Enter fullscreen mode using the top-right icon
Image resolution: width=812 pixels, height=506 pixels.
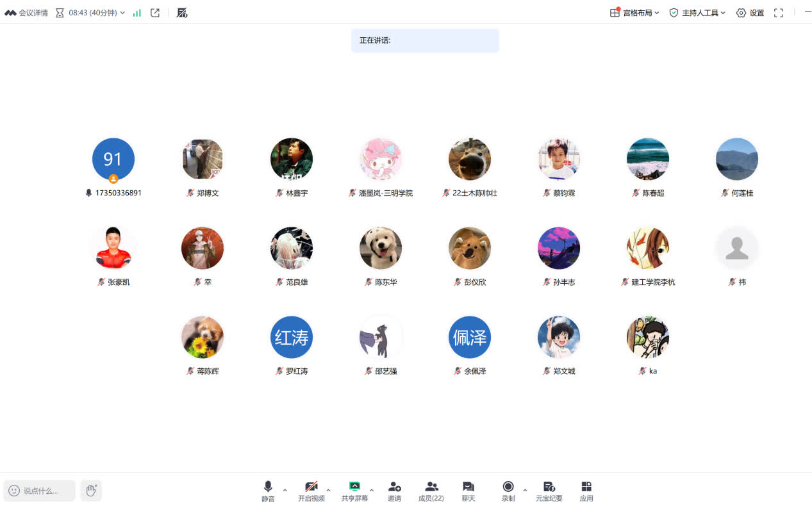click(779, 13)
